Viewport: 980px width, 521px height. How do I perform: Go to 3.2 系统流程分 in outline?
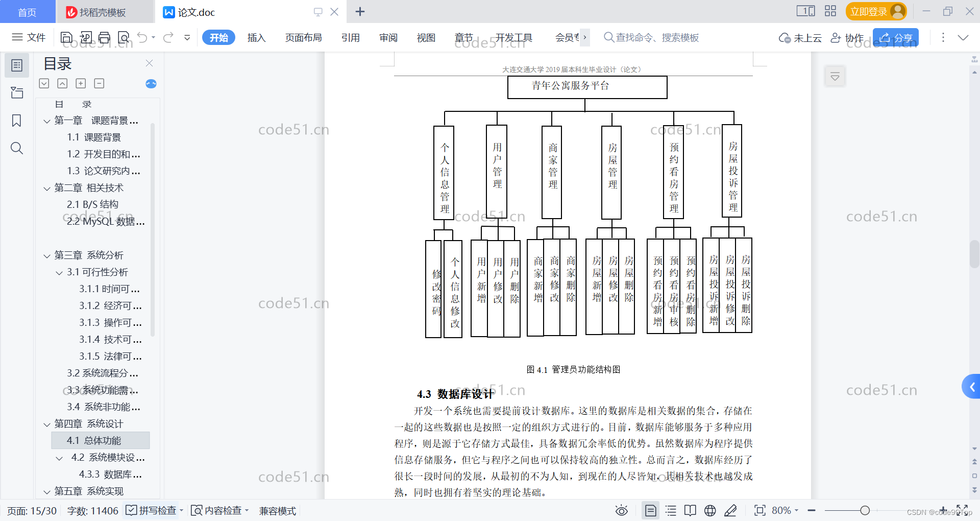click(x=102, y=373)
